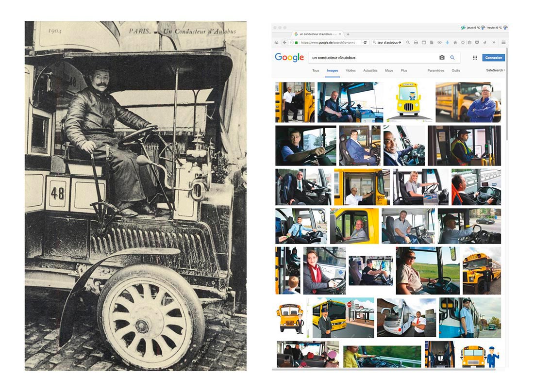
Task: Expand the Plus menu in search tabs
Action: (404, 71)
